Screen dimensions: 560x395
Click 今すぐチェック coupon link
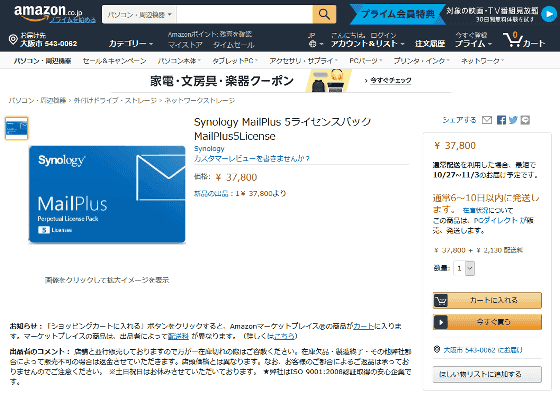[x=390, y=80]
